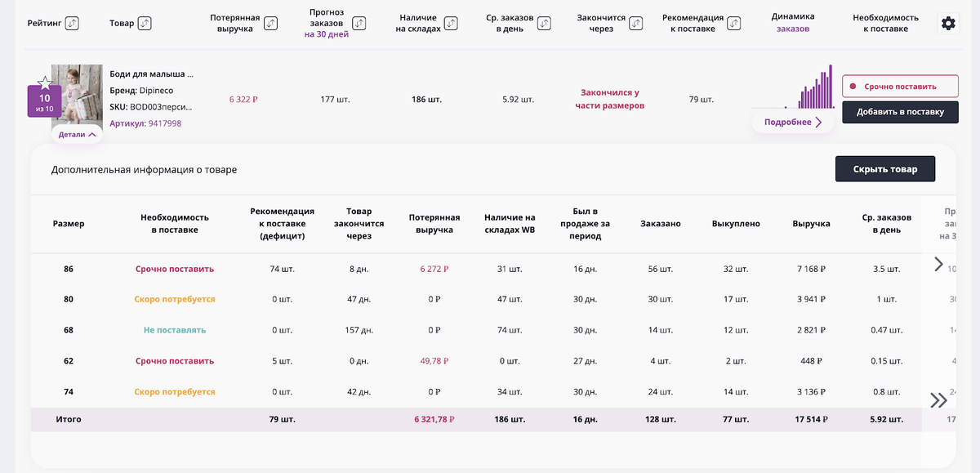The width and height of the screenshot is (980, 473).
Task: Click the product thumbnail image
Action: pyautogui.click(x=77, y=94)
